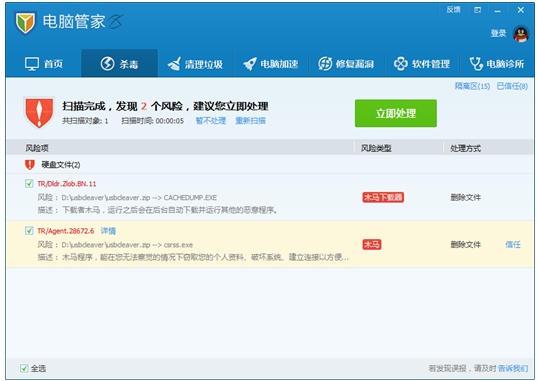Open the 电脑加速 speed-up tab
537x381 pixels.
click(x=271, y=64)
